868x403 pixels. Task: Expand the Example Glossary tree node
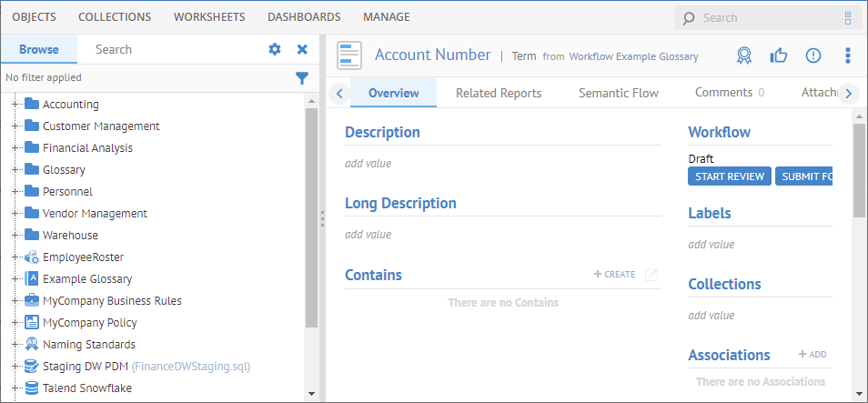coord(15,279)
